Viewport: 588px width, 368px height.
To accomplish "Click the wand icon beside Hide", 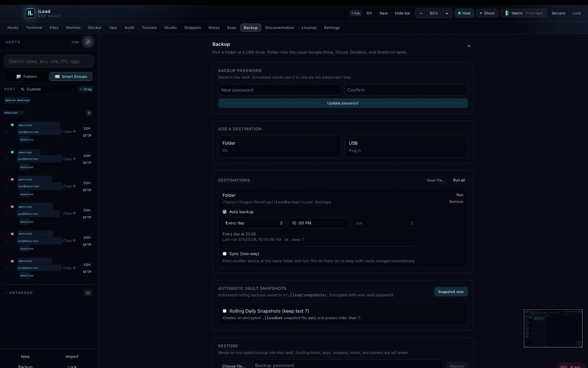I will [x=88, y=42].
